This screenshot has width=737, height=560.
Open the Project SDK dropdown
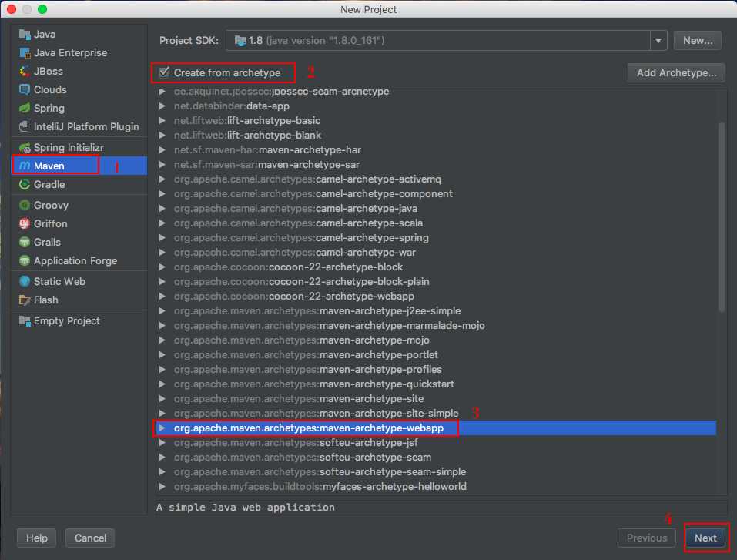658,40
